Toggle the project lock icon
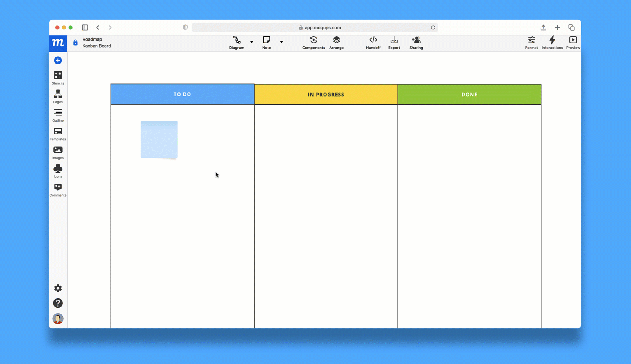Image resolution: width=631 pixels, height=364 pixels. [75, 43]
